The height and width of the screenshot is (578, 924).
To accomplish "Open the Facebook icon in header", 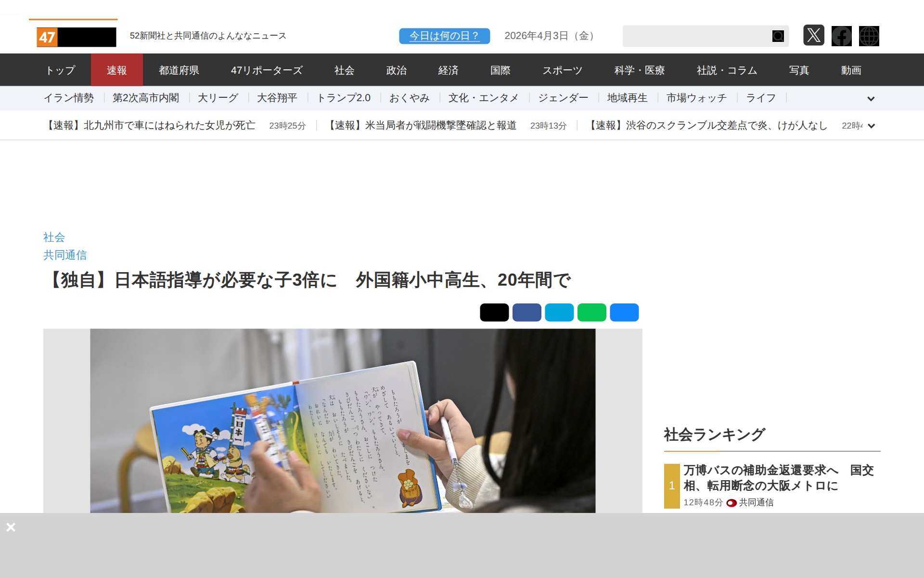I will point(841,36).
